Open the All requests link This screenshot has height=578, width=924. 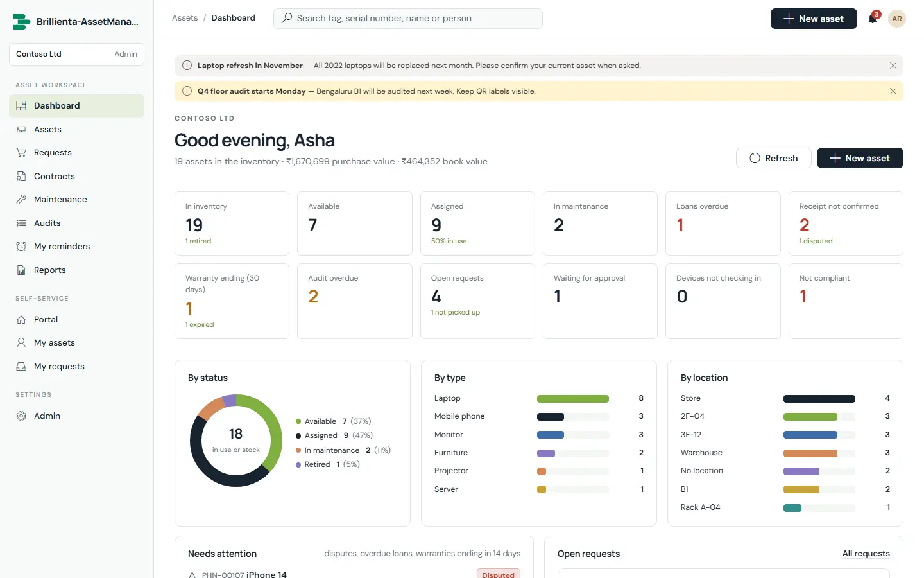coord(866,554)
